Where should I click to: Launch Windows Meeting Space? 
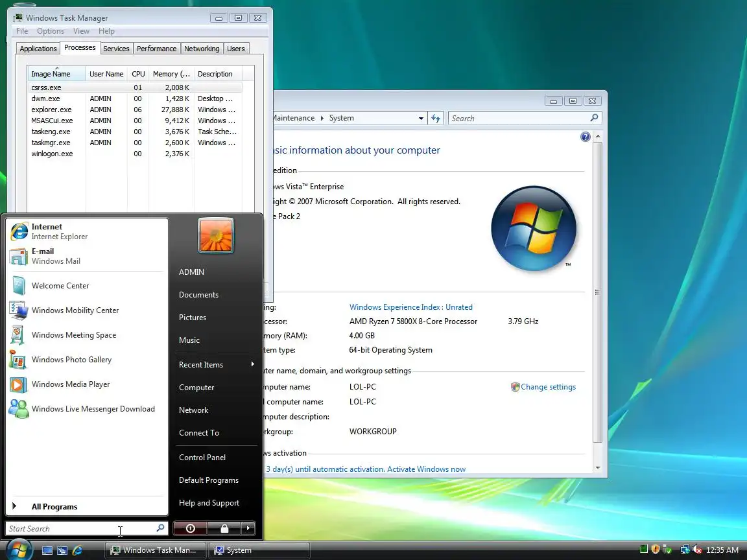88,335
